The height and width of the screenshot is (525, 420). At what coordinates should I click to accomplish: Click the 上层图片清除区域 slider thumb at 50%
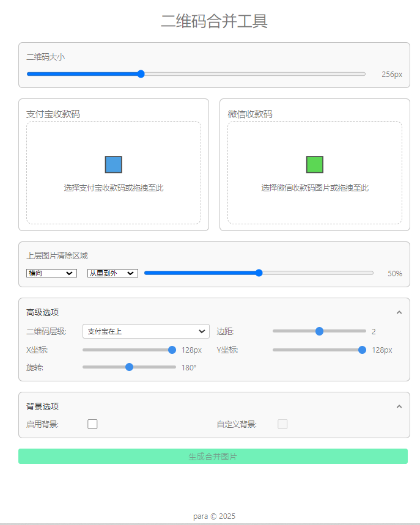click(259, 273)
